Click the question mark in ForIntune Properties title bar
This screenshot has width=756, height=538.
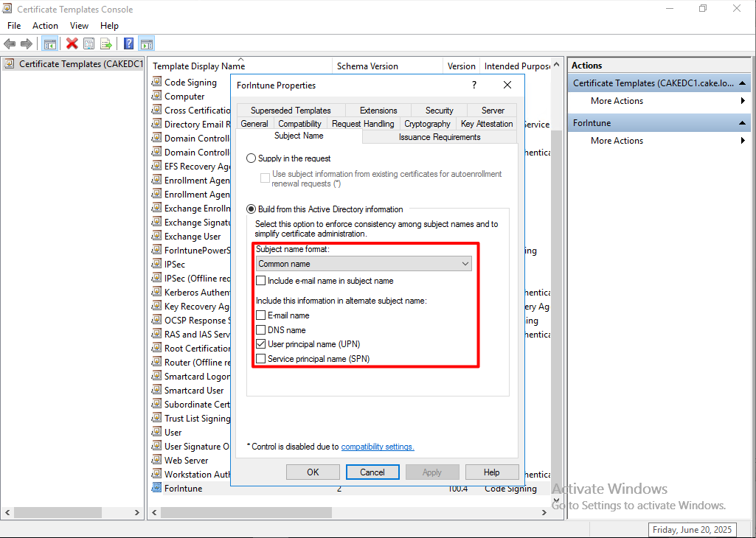(474, 85)
